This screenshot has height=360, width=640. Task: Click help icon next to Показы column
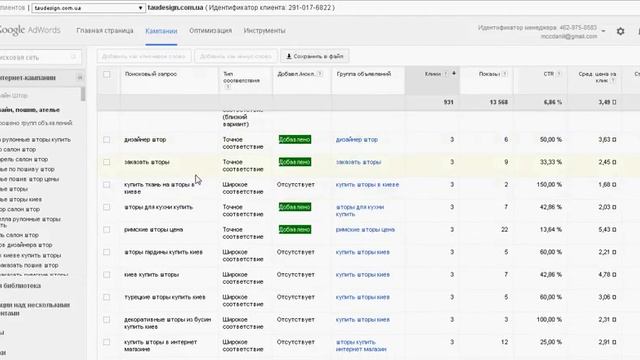[x=505, y=74]
